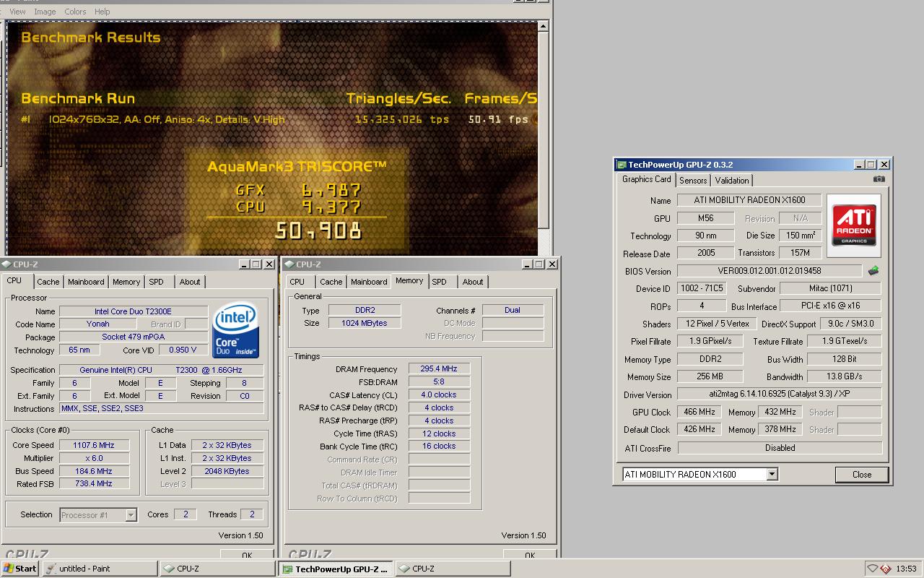Switch to untitled - Paint taskbar button

[100, 569]
